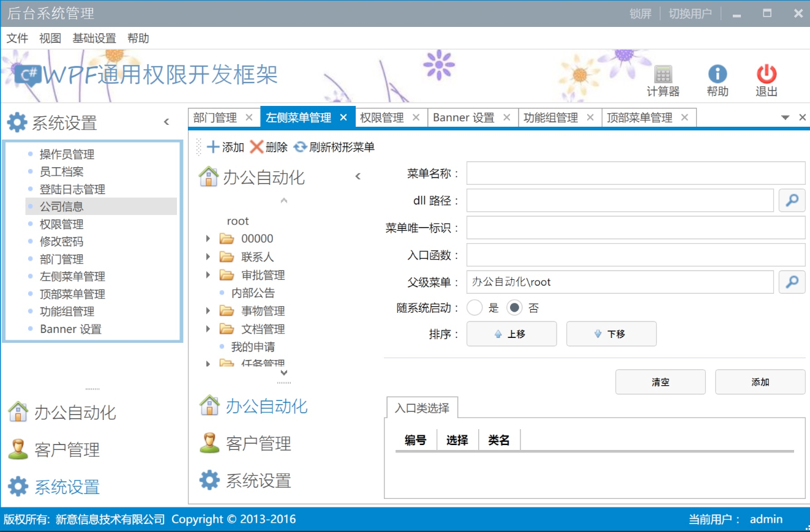The width and height of the screenshot is (810, 532).
Task: Click the 清空 button
Action: point(661,382)
